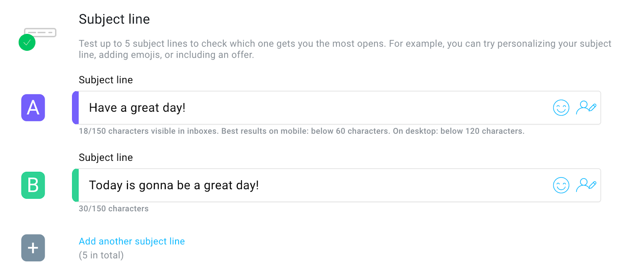
Task: Click the gray plus icon button
Action: [33, 248]
